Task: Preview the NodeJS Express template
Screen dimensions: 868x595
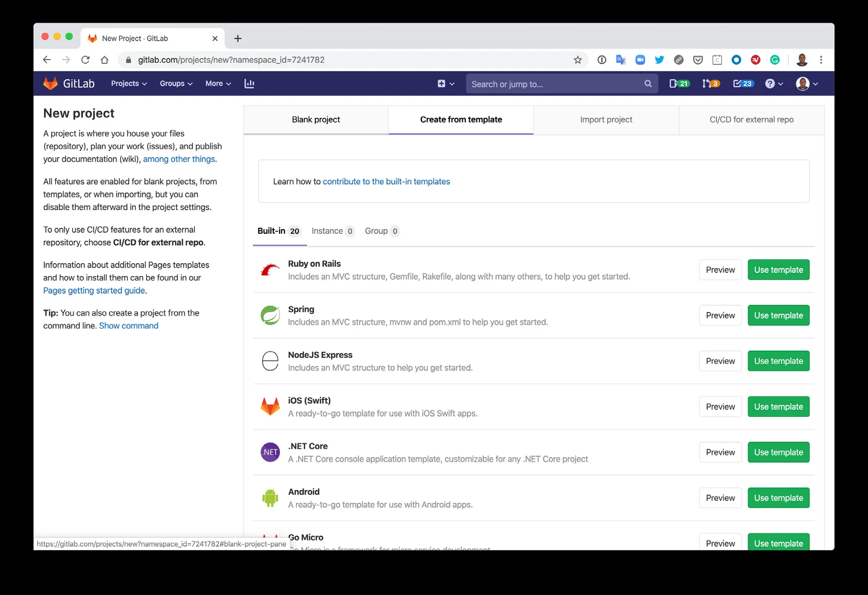Action: 720,361
